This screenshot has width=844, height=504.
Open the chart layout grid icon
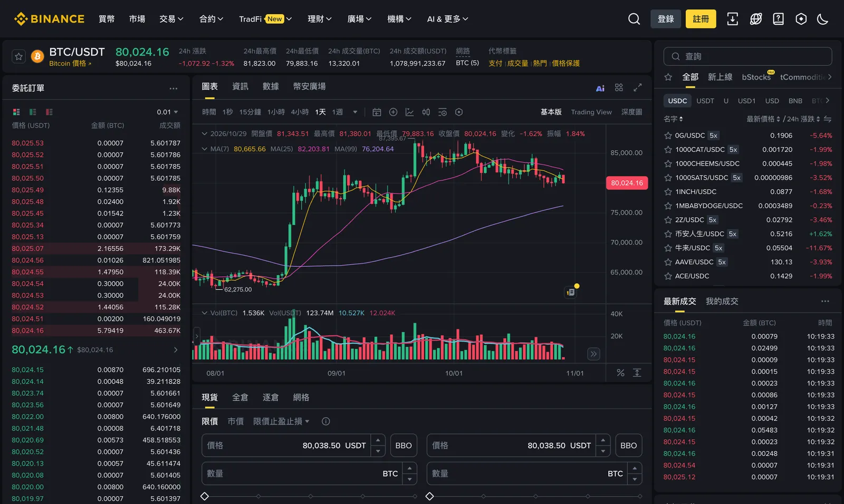click(x=619, y=88)
